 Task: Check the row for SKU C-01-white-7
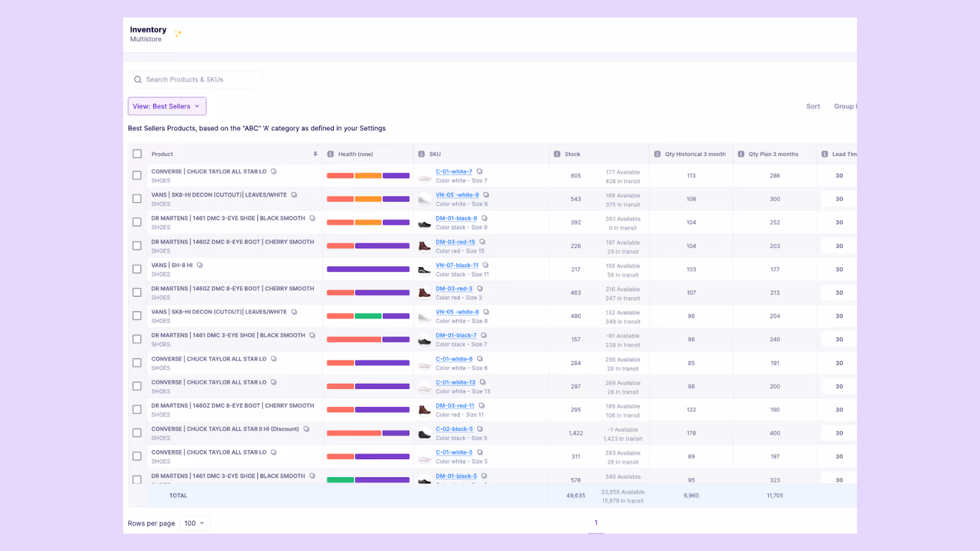pyautogui.click(x=137, y=175)
